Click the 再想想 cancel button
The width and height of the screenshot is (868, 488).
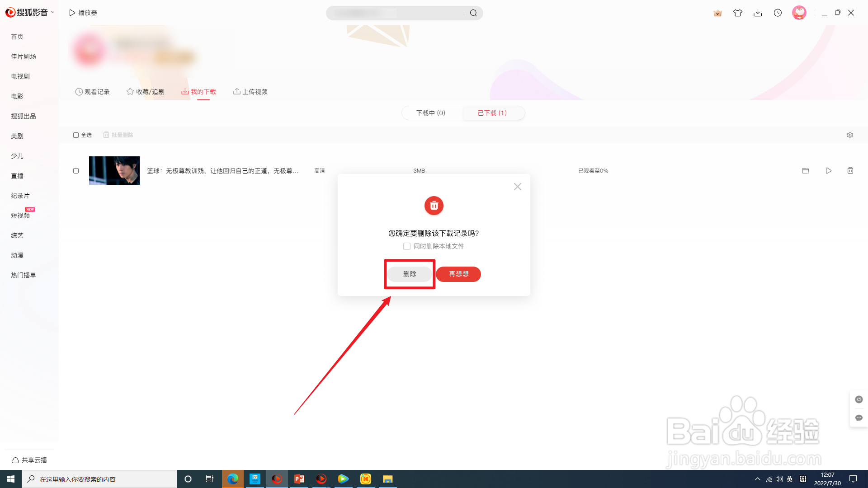point(458,274)
